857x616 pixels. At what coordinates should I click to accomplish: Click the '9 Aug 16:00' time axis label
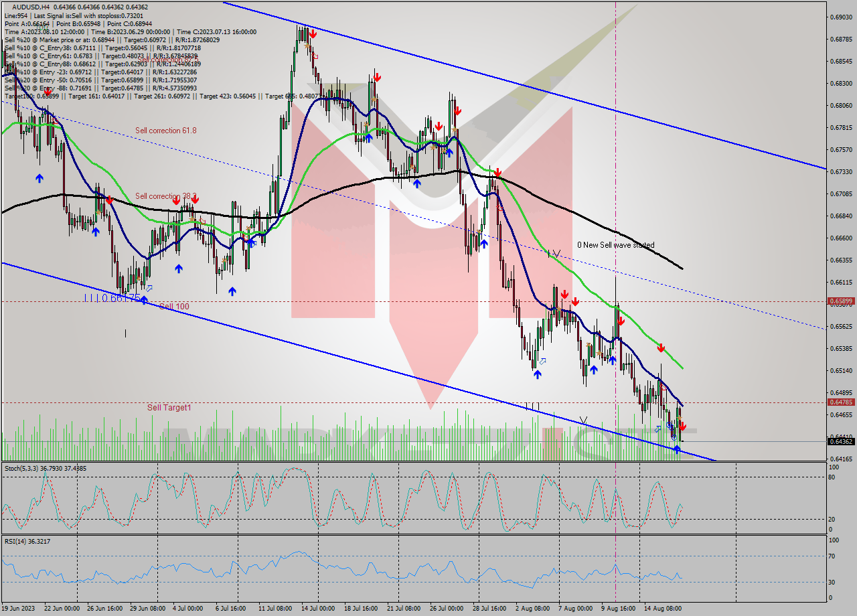(618, 609)
